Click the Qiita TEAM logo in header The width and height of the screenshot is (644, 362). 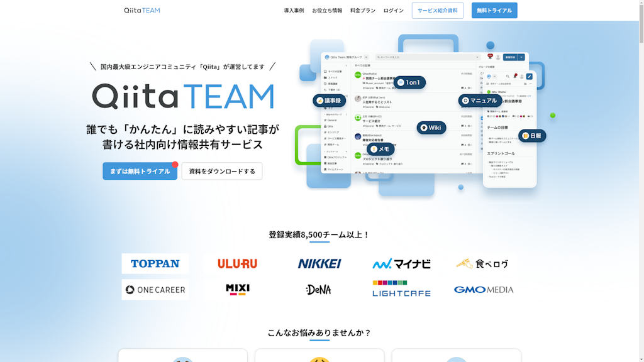142,11
